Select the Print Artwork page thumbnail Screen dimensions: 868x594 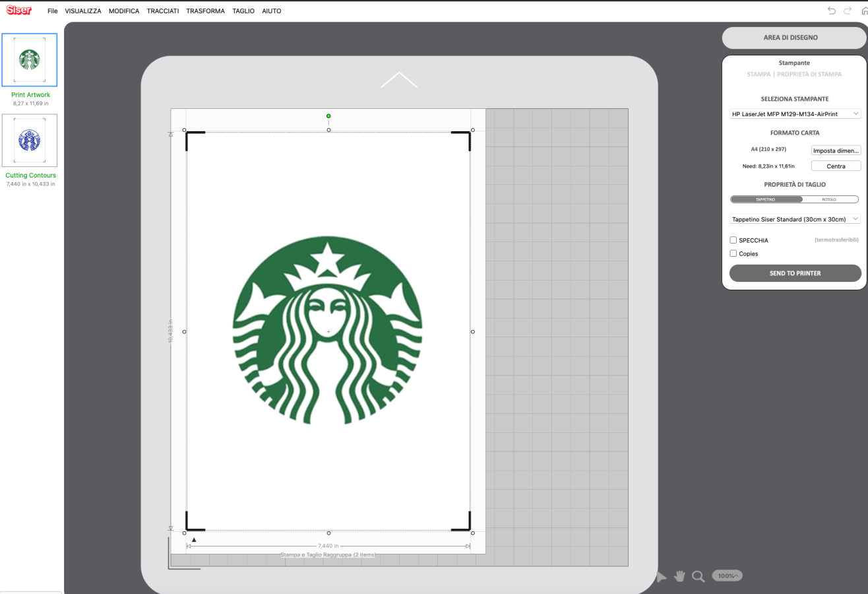coord(30,60)
